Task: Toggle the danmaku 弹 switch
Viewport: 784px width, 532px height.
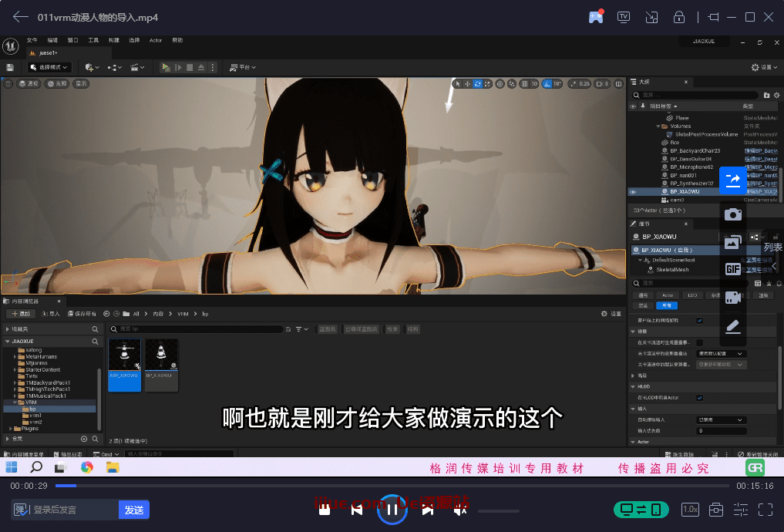Action: pyautogui.click(x=21, y=510)
